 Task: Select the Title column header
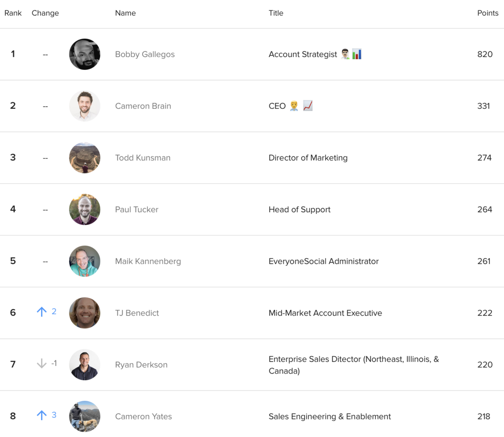click(x=276, y=13)
